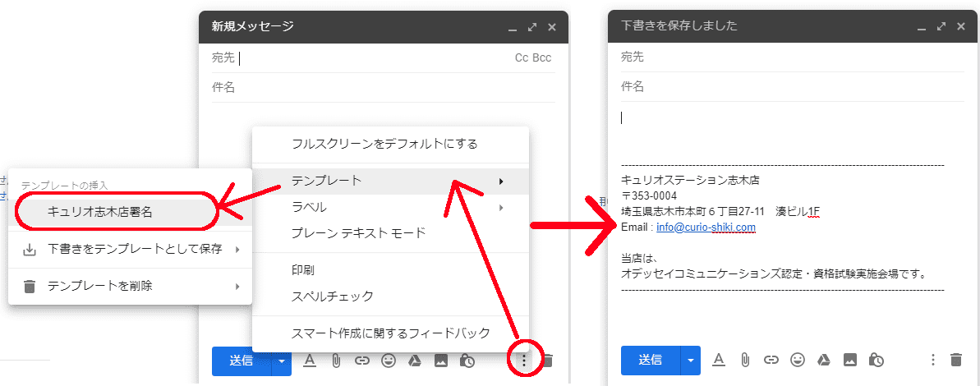The image size is (980, 386).
Task: Open formatting options in New Message window
Action: pyautogui.click(x=309, y=361)
